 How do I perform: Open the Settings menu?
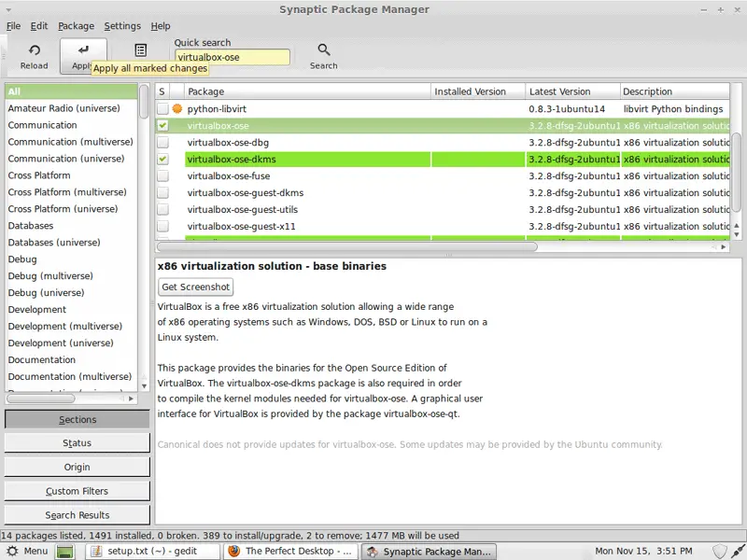coord(122,26)
